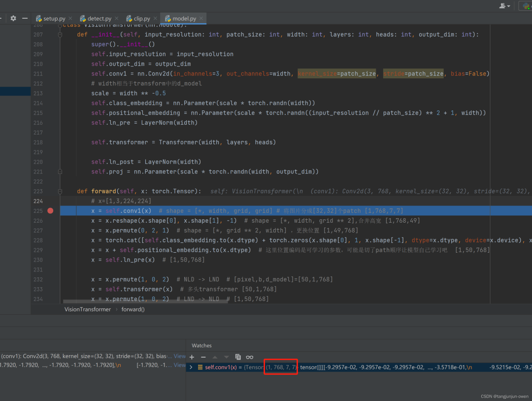The image size is (532, 401).
Task: Open the project panel settings gear
Action: click(13, 18)
